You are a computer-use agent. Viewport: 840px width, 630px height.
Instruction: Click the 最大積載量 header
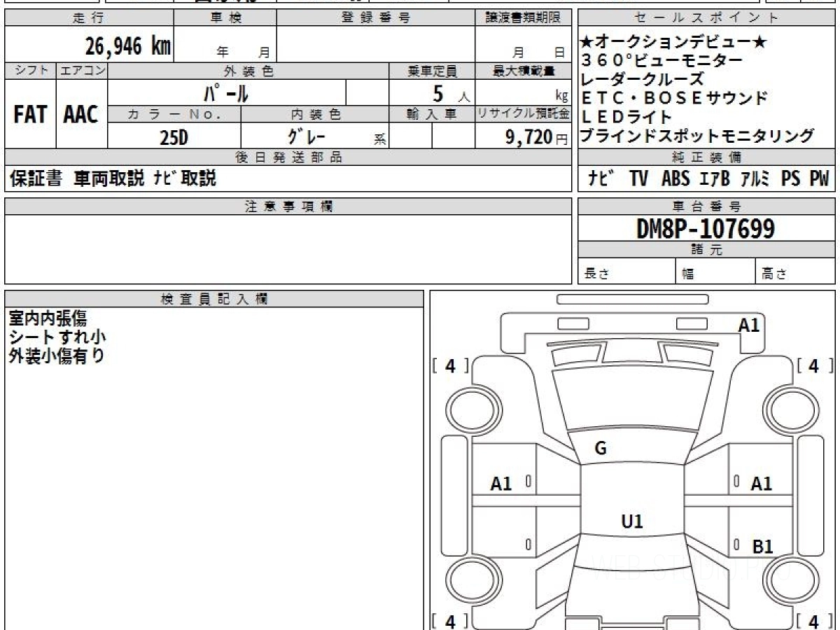523,71
